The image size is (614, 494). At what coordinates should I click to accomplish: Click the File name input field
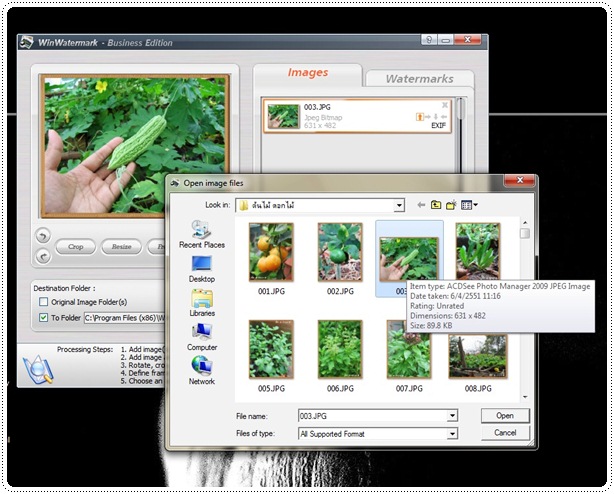point(372,415)
